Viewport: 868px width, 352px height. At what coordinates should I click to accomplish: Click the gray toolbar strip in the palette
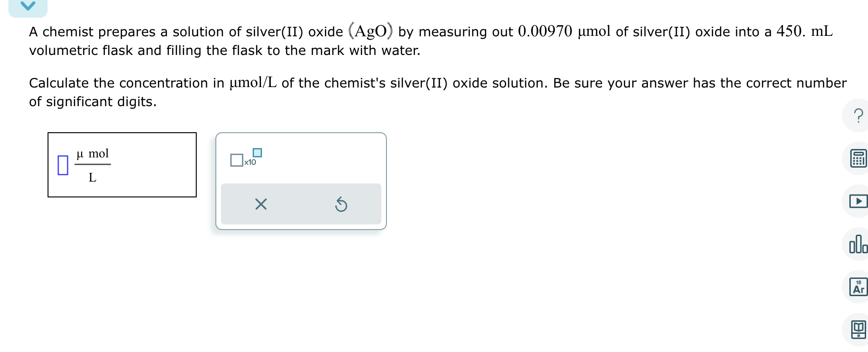click(301, 204)
